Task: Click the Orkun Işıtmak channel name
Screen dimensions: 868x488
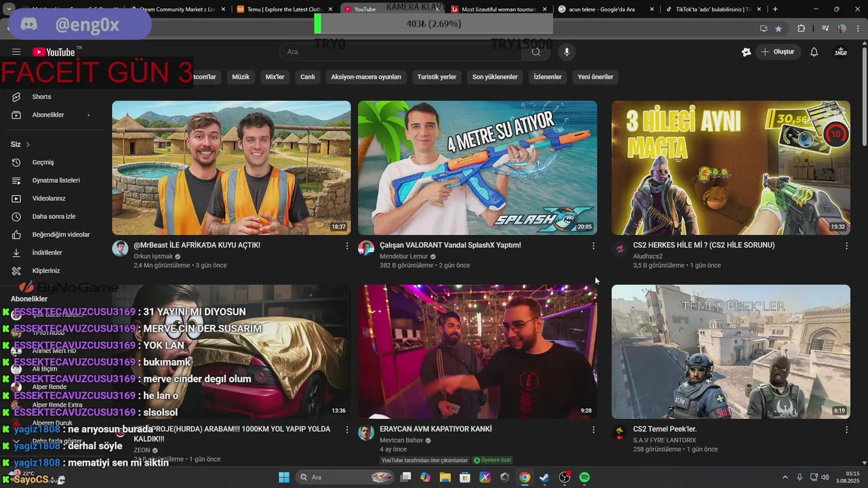Action: (x=153, y=256)
